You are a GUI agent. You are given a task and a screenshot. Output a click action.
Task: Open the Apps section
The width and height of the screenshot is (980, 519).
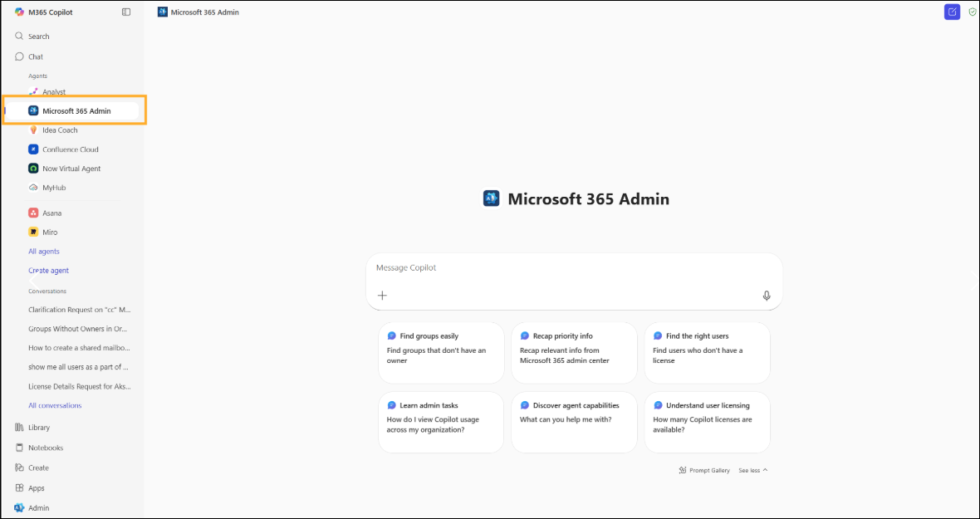pos(34,487)
